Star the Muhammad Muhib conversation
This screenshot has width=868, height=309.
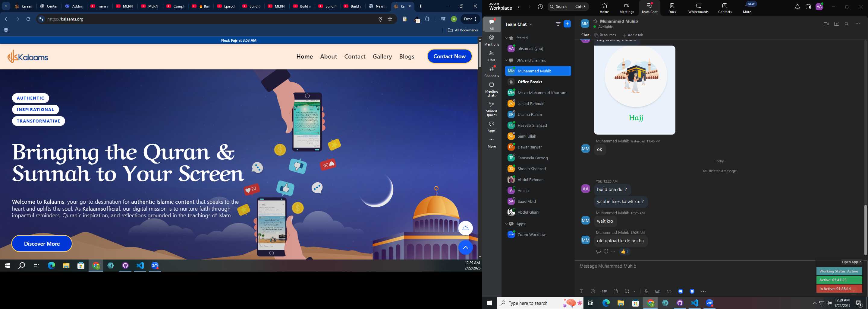[x=596, y=21]
